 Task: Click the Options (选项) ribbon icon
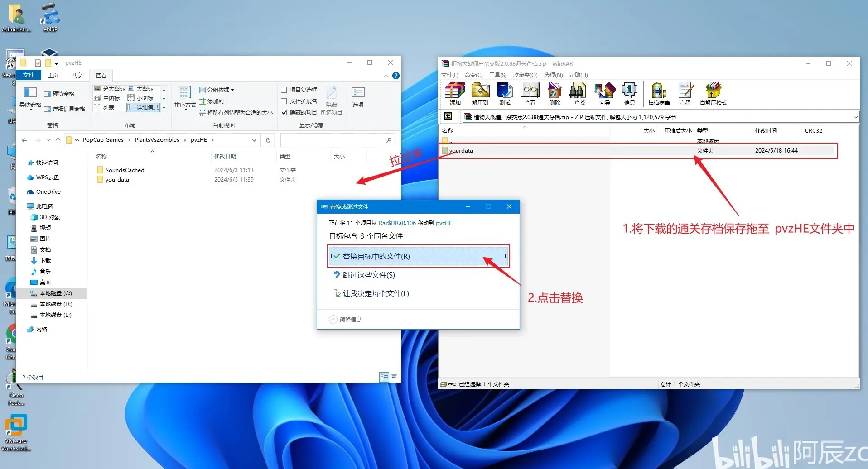(x=358, y=98)
